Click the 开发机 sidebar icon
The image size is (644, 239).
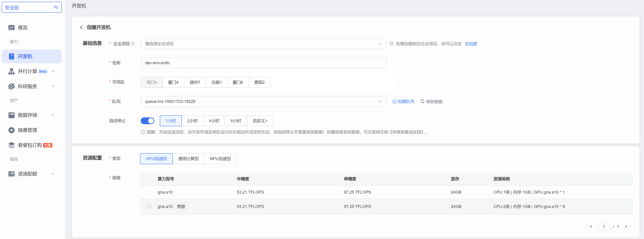[x=11, y=56]
